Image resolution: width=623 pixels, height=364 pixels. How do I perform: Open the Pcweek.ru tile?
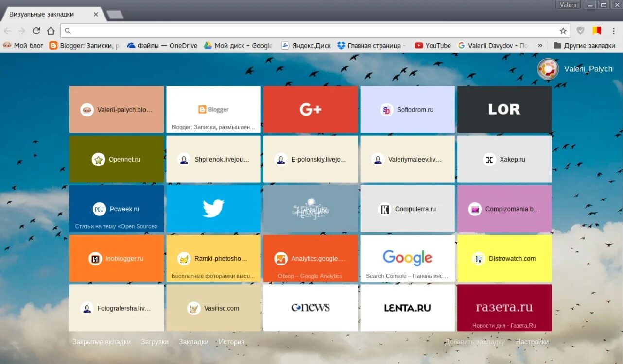pyautogui.click(x=117, y=209)
